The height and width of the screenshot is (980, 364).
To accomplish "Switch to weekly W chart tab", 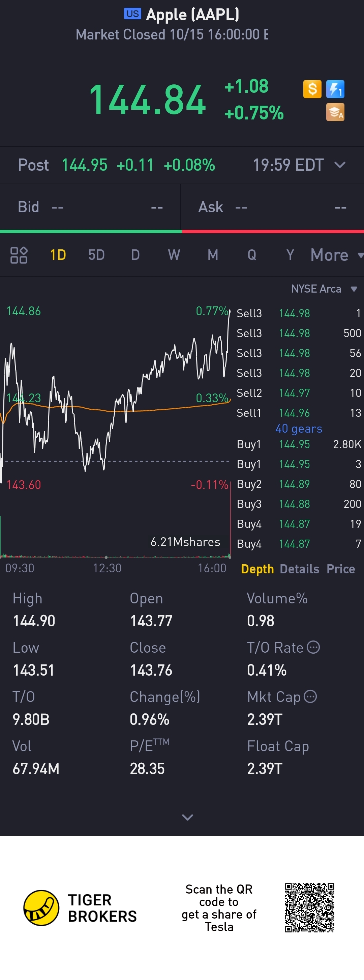I will point(174,255).
